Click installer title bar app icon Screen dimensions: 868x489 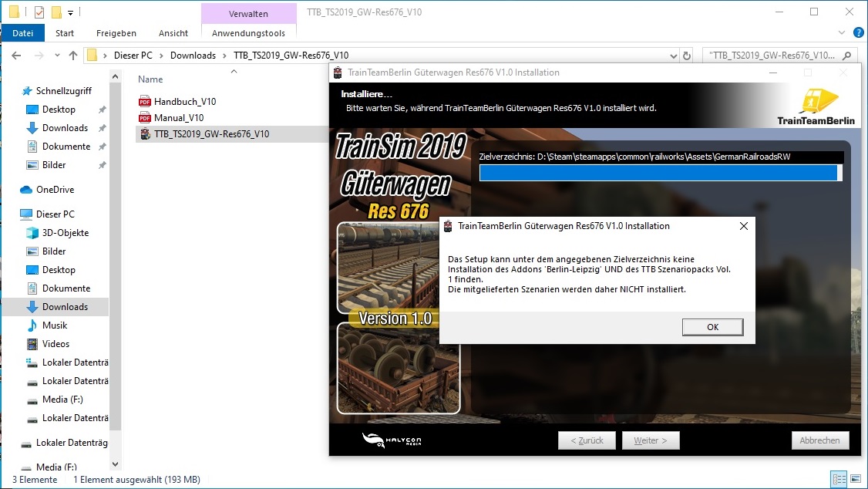point(338,73)
